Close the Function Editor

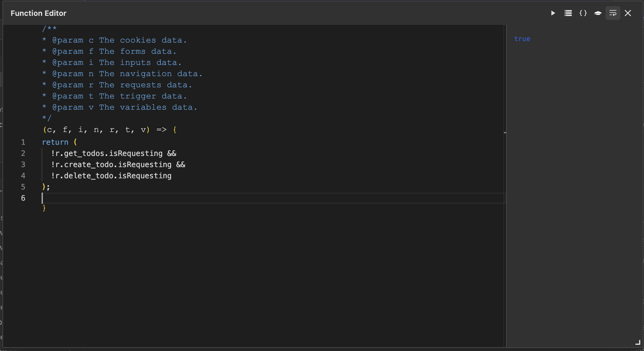click(628, 13)
